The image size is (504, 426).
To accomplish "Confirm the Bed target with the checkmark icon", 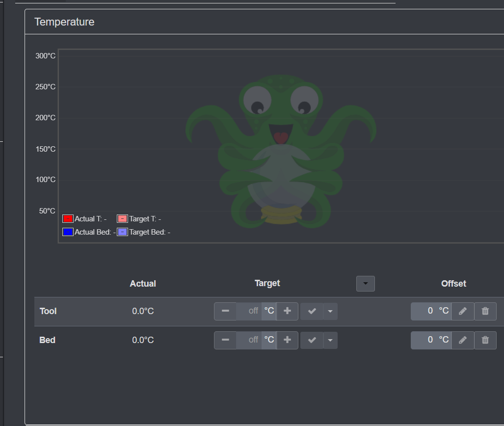I will (312, 340).
